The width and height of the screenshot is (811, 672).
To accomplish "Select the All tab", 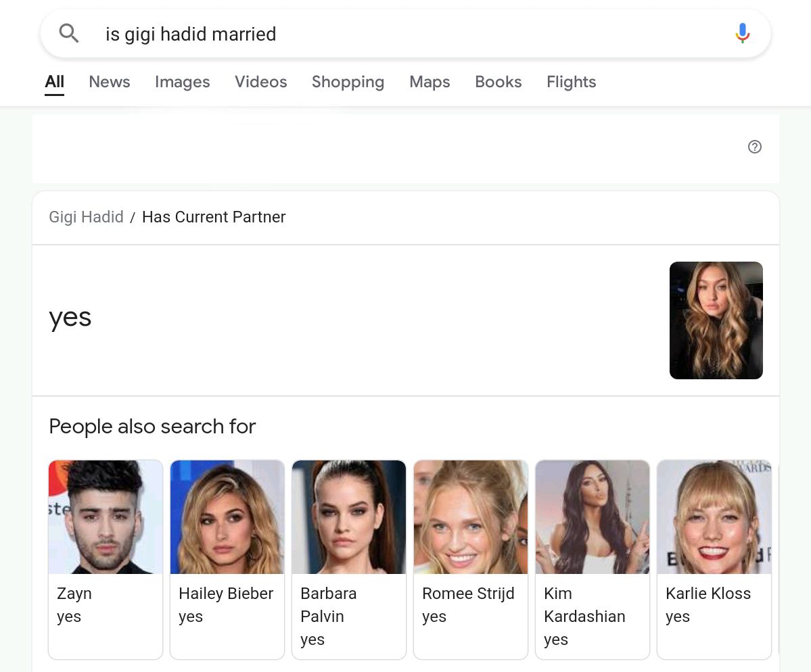I will [x=54, y=82].
